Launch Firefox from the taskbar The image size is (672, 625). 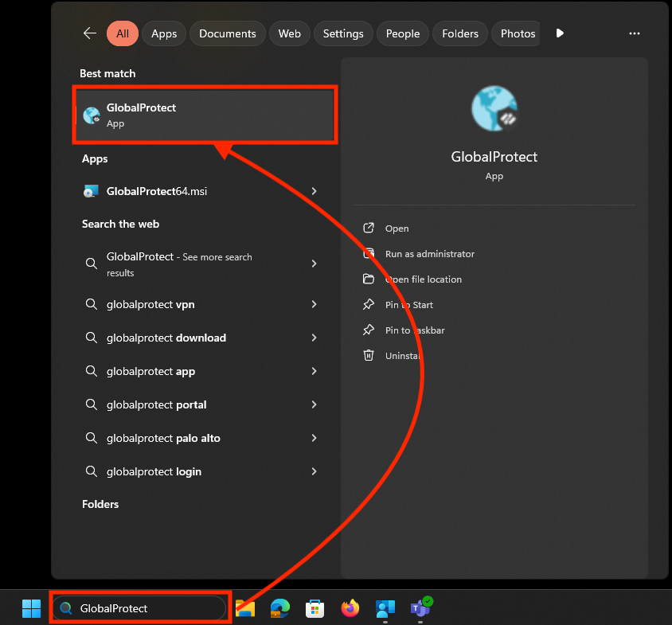[350, 608]
